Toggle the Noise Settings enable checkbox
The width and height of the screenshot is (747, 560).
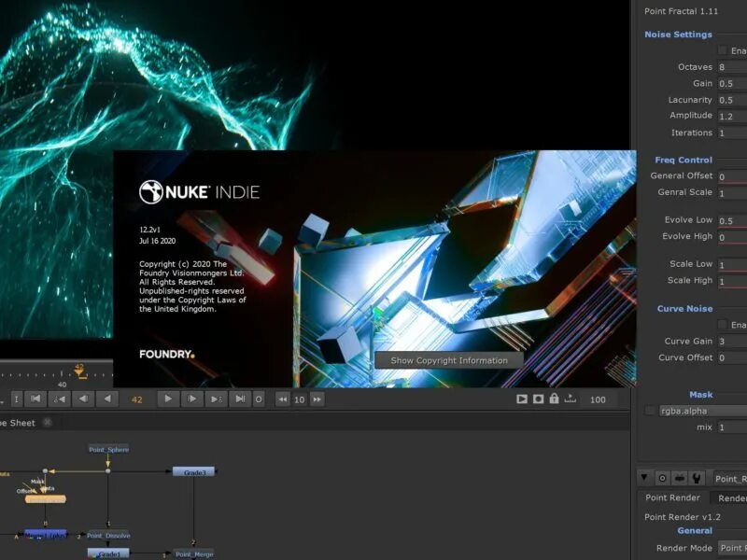723,50
